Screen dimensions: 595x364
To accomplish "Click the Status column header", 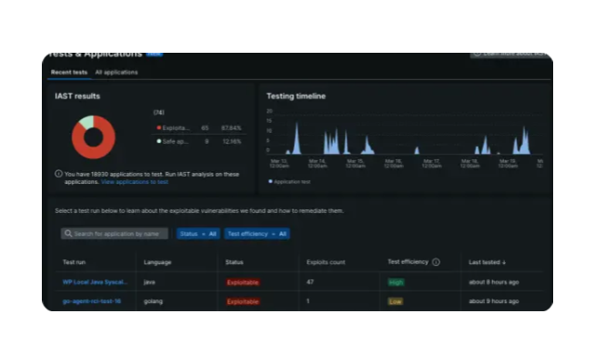I will (x=234, y=262).
